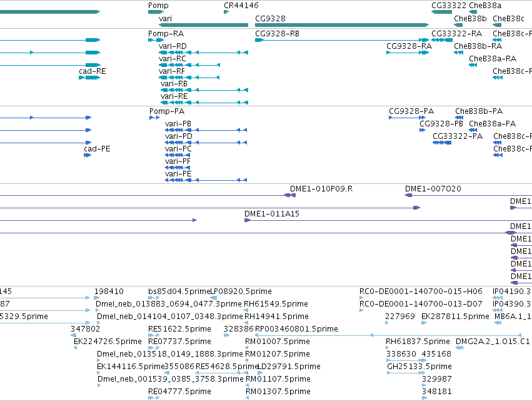Click the RM01307.5prime EST label
This screenshot has width=532, height=401.
point(278,392)
